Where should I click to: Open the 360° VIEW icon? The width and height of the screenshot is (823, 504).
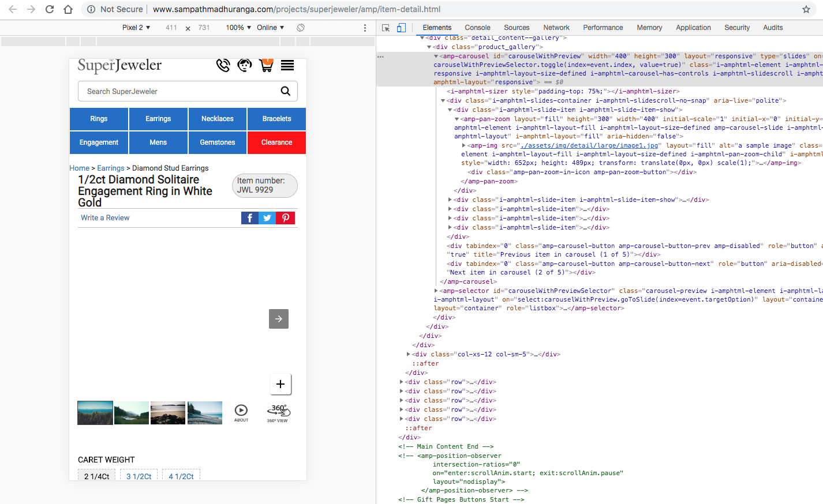[x=278, y=411]
